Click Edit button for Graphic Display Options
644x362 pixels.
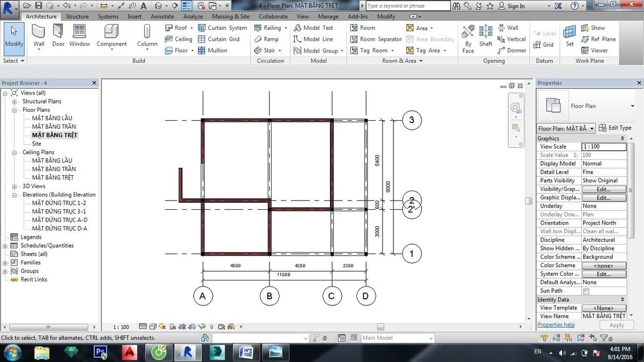pyautogui.click(x=604, y=198)
